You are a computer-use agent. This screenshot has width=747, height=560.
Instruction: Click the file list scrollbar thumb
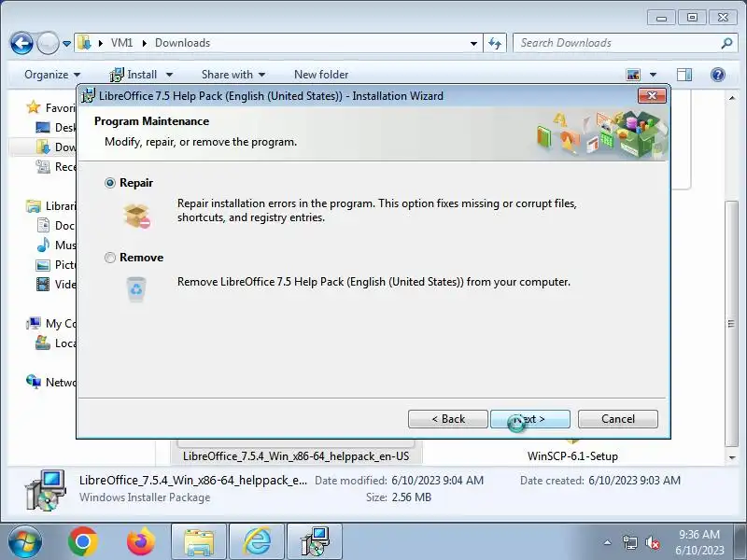coord(731,324)
